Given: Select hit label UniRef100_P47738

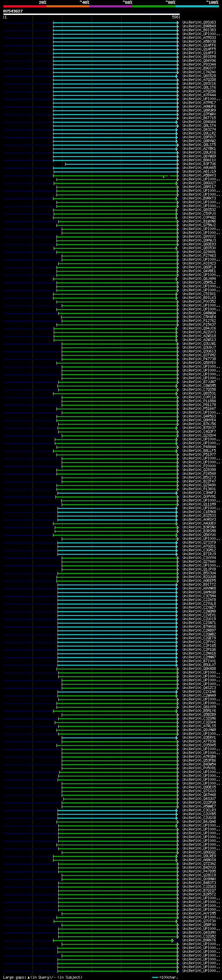Looking at the screenshot, I should click(199, 359).
